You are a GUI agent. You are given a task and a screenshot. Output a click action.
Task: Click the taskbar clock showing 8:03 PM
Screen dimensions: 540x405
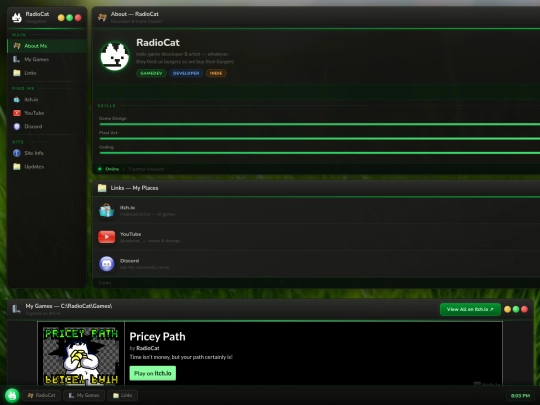[x=520, y=396]
